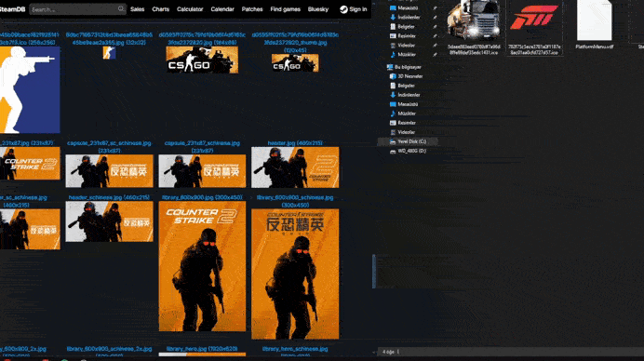Click the magnifier icon in SteamDB search
This screenshot has width=644, height=361.
[x=121, y=8]
